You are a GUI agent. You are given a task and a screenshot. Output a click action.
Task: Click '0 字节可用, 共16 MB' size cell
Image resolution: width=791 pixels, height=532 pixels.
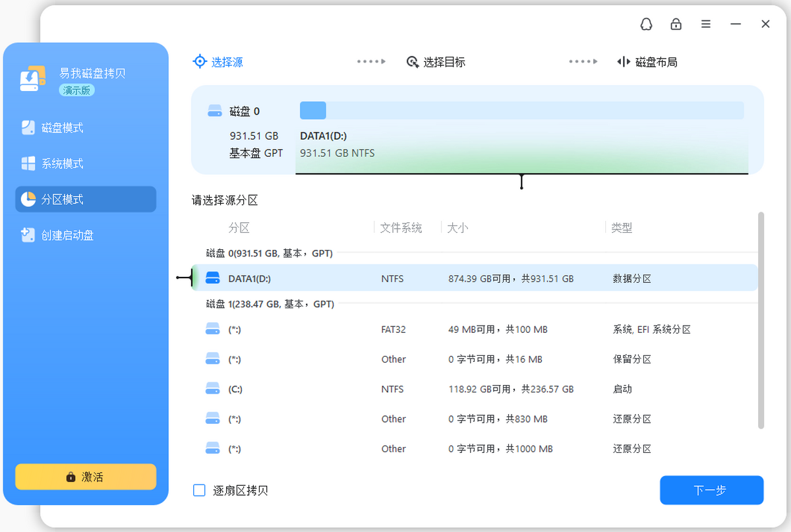495,359
